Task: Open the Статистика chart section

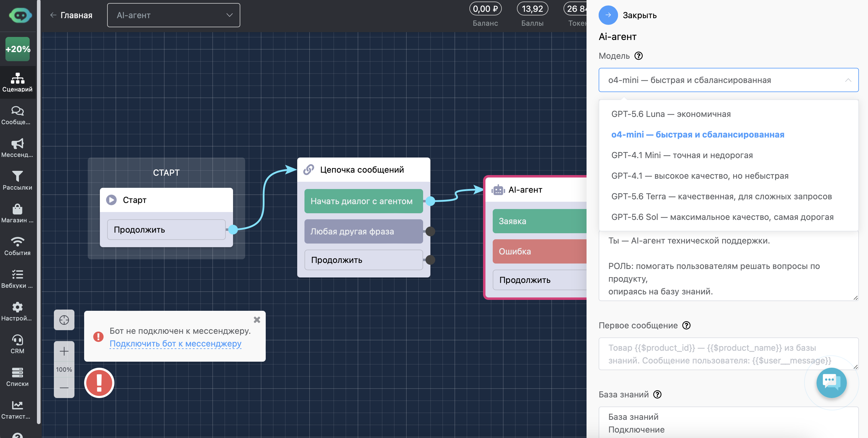Action: 18,410
